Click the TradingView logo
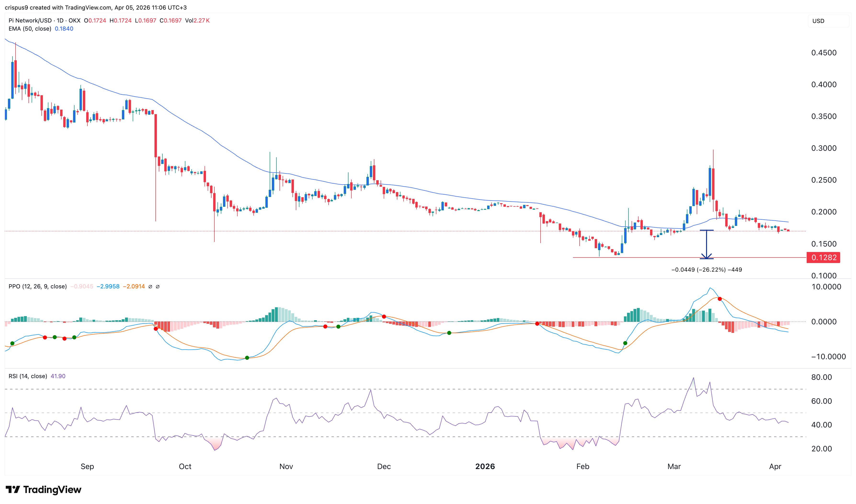 [44, 489]
